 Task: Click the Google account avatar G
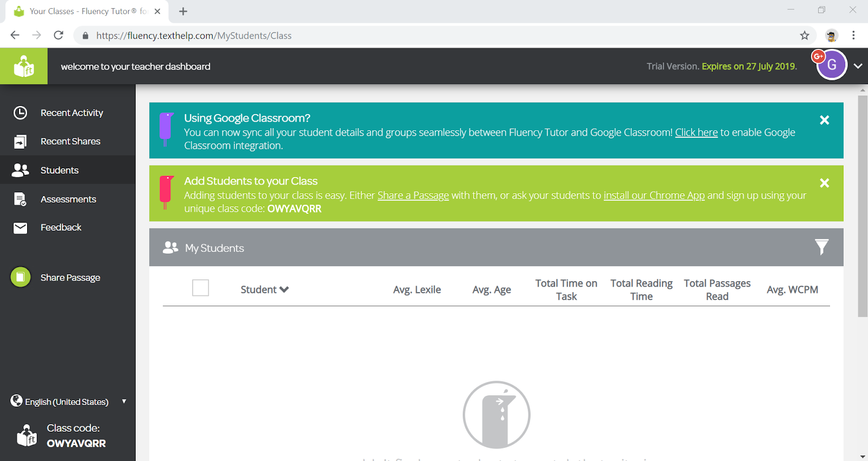click(832, 65)
